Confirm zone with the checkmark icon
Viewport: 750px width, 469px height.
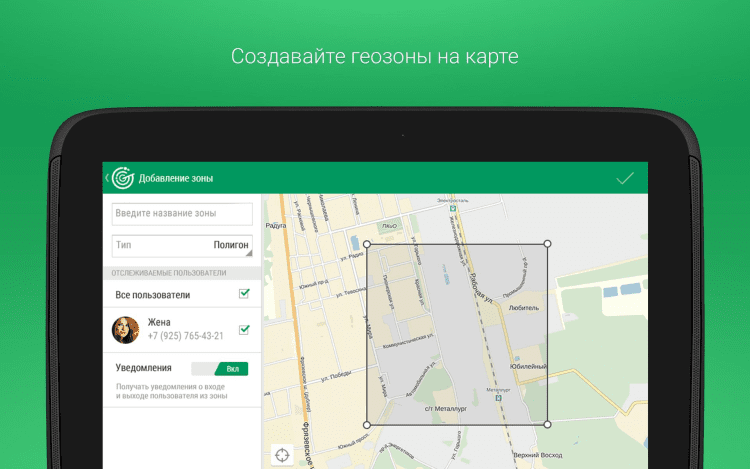pos(625,178)
